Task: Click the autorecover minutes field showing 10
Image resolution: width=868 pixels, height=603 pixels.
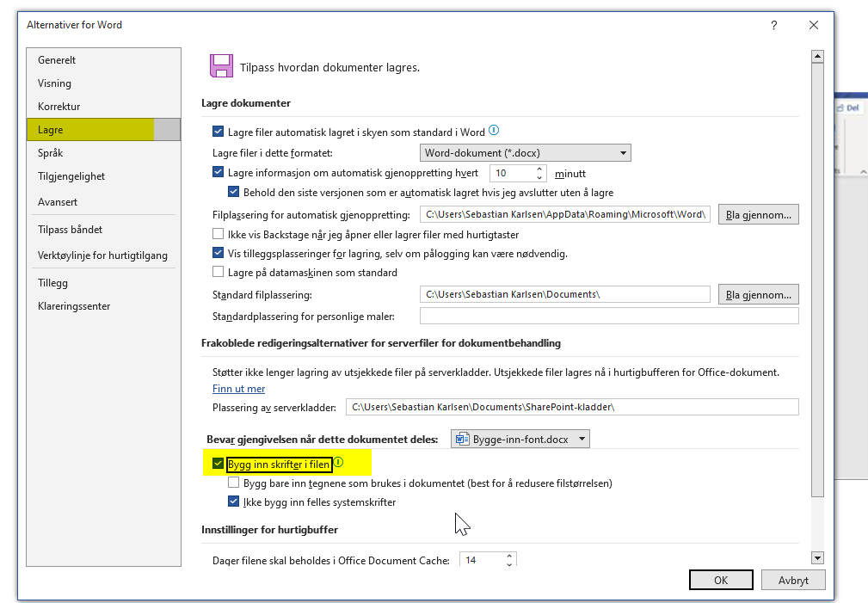Action: pos(512,173)
